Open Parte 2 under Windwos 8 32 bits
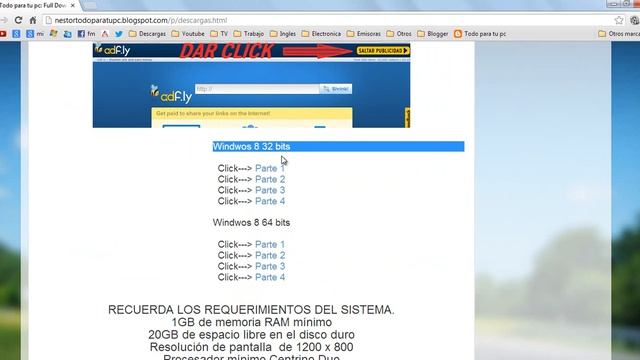This screenshot has height=360, width=640. pyautogui.click(x=270, y=179)
